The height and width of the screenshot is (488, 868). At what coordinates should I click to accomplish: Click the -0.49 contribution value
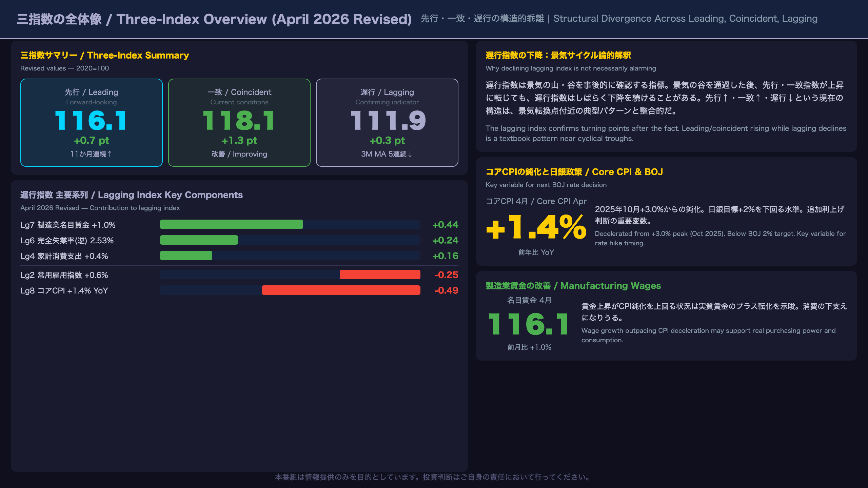click(446, 290)
